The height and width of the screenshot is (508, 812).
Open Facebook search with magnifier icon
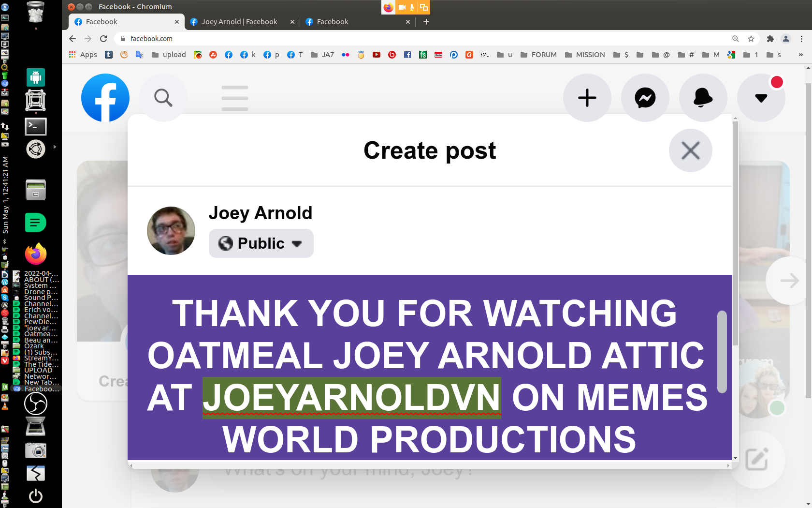click(x=163, y=98)
